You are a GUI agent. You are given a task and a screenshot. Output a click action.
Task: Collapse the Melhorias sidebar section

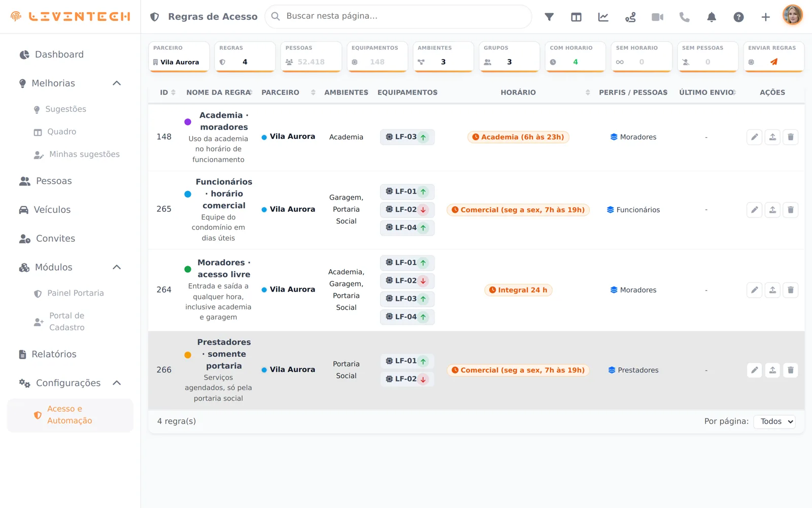(117, 83)
